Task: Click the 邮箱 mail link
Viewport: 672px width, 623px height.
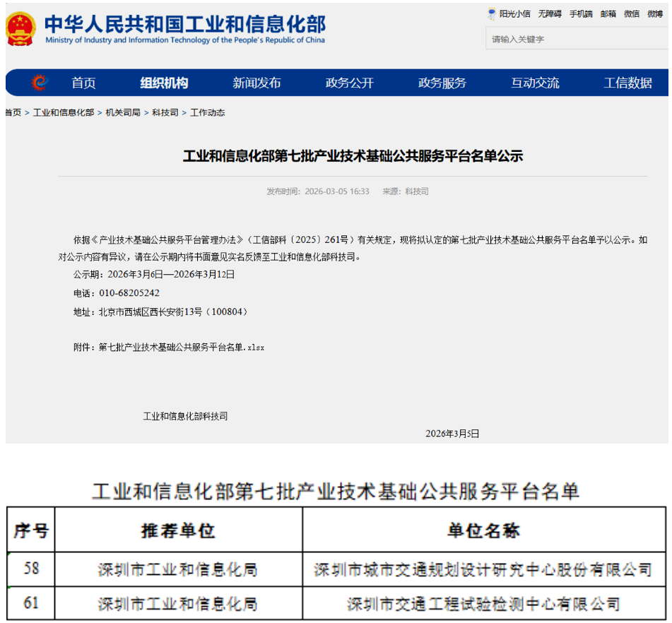Action: [x=608, y=14]
